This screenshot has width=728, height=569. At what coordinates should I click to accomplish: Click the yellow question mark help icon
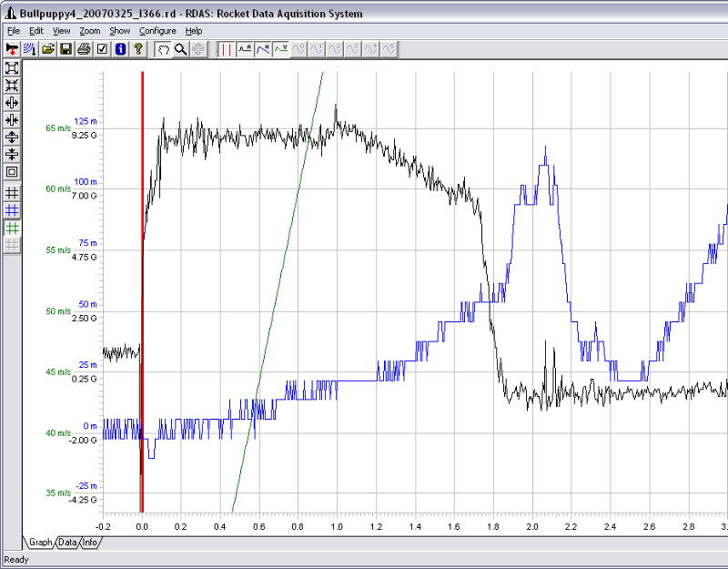138,48
